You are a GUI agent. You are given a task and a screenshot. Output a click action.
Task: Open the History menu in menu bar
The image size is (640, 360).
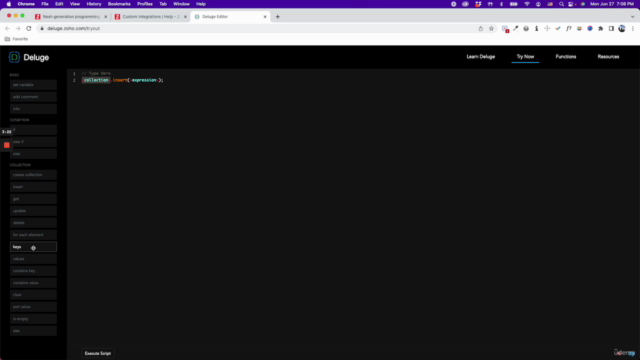click(94, 4)
